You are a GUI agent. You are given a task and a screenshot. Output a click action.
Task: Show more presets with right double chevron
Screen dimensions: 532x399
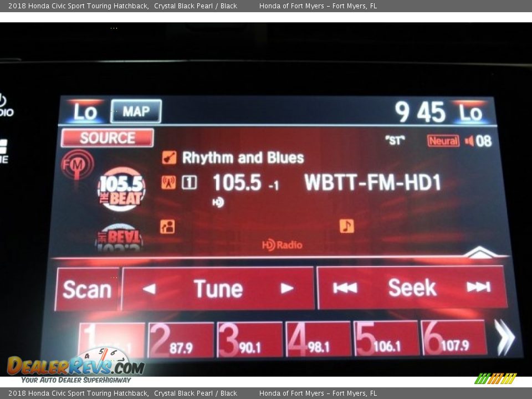(x=505, y=337)
